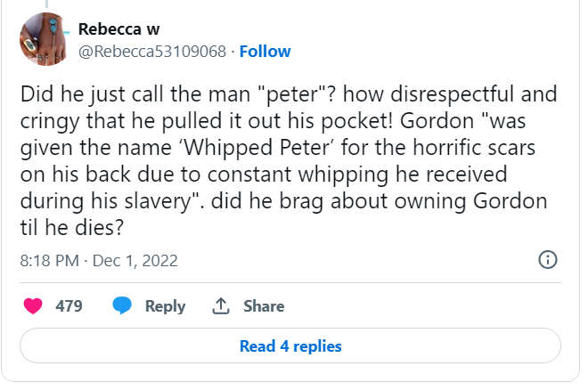Like the tweet with the heart icon
The image size is (588, 390).
(x=32, y=306)
